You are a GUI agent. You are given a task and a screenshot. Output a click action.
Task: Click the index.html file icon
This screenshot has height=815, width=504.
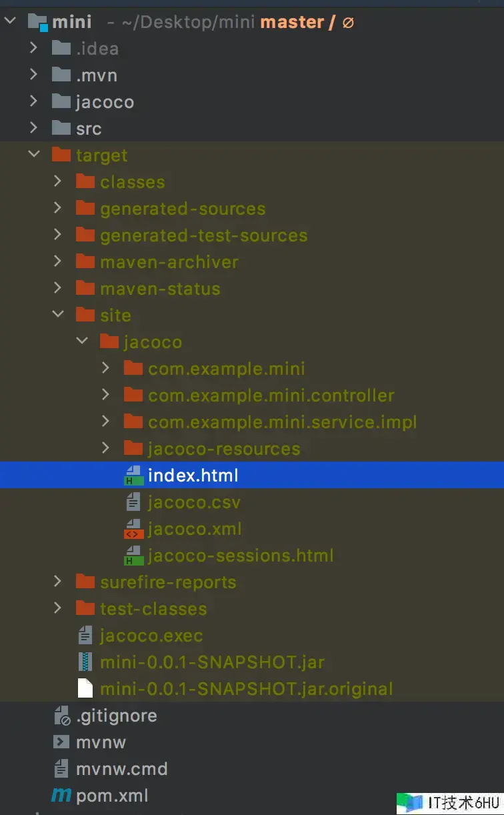tap(134, 476)
